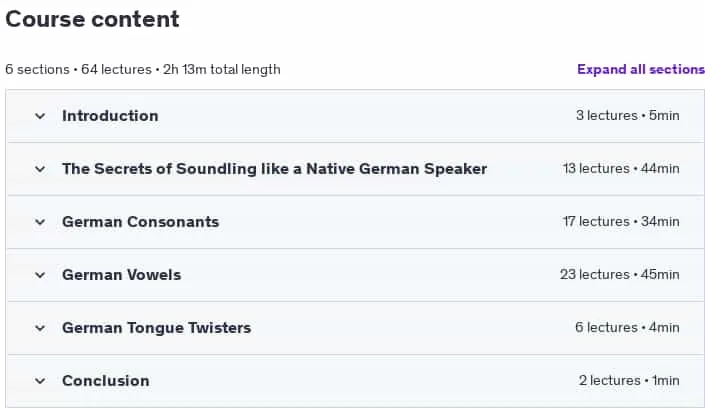Screen dimensions: 705x408
Task: Click the 2 lectures • 1min label
Action: (x=629, y=381)
